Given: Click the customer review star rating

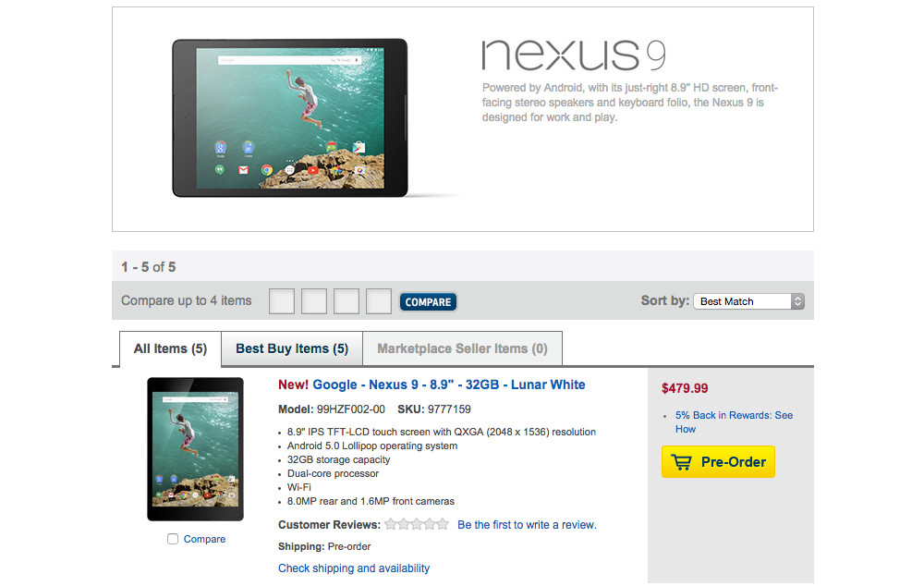Looking at the screenshot, I should click(416, 524).
